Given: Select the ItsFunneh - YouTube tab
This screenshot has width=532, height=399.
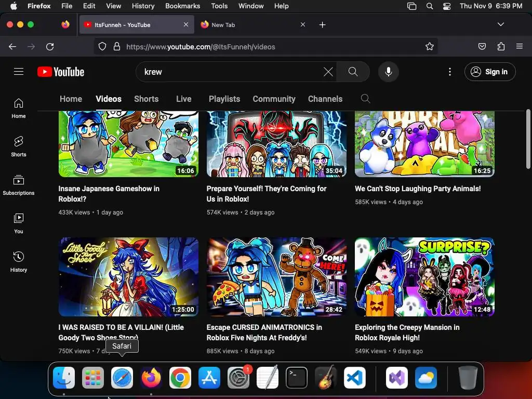Looking at the screenshot, I should 137,25.
